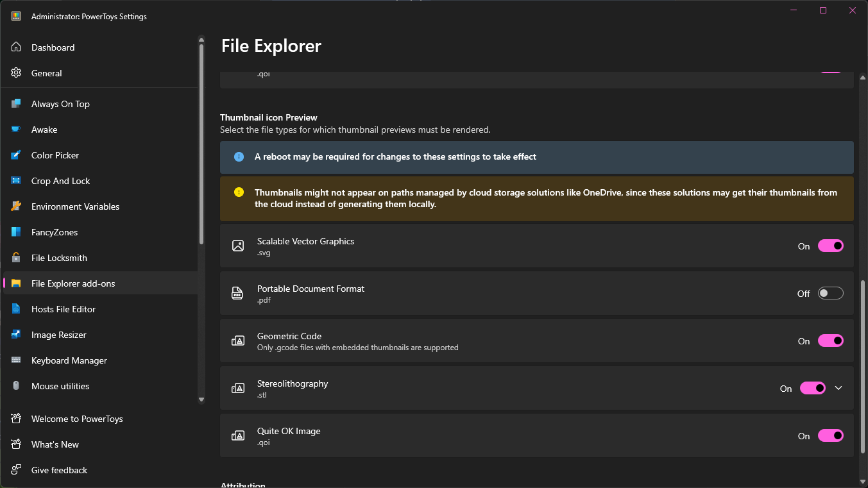Select Always On Top in sidebar
The width and height of the screenshot is (868, 488).
point(101,104)
